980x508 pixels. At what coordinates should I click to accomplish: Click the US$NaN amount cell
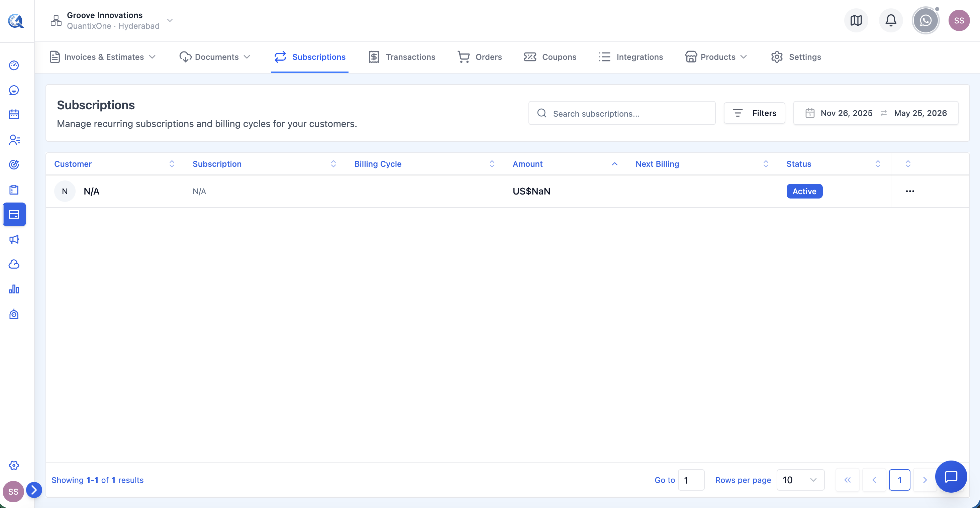tap(531, 191)
